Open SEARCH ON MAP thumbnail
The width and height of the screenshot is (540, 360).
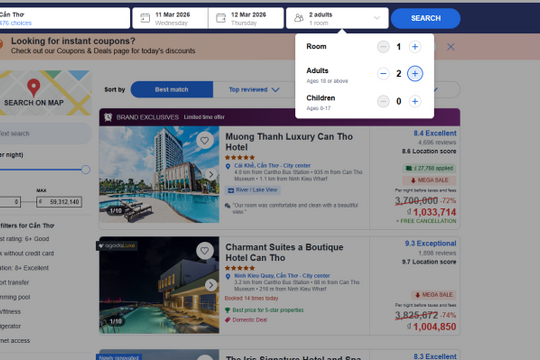coord(45,93)
